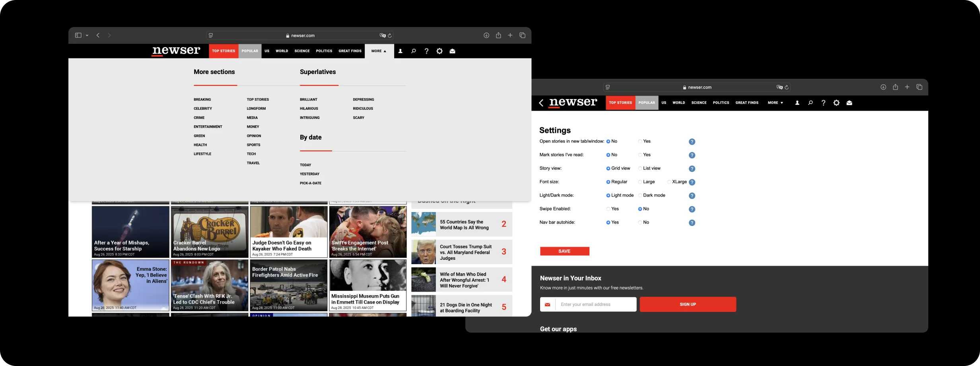Click search magnifier icon in left window
This screenshot has width=980, height=366.
[x=413, y=51]
